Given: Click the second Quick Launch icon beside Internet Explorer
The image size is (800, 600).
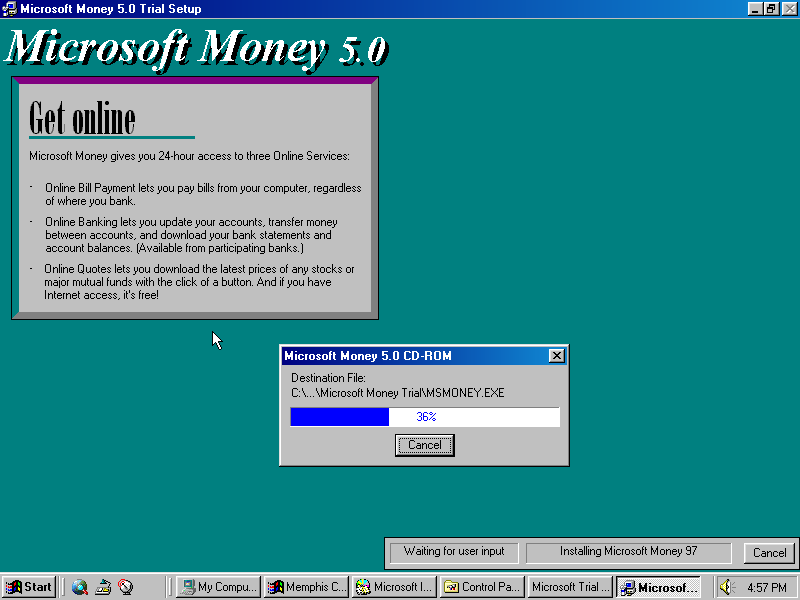Looking at the screenshot, I should pyautogui.click(x=103, y=587).
